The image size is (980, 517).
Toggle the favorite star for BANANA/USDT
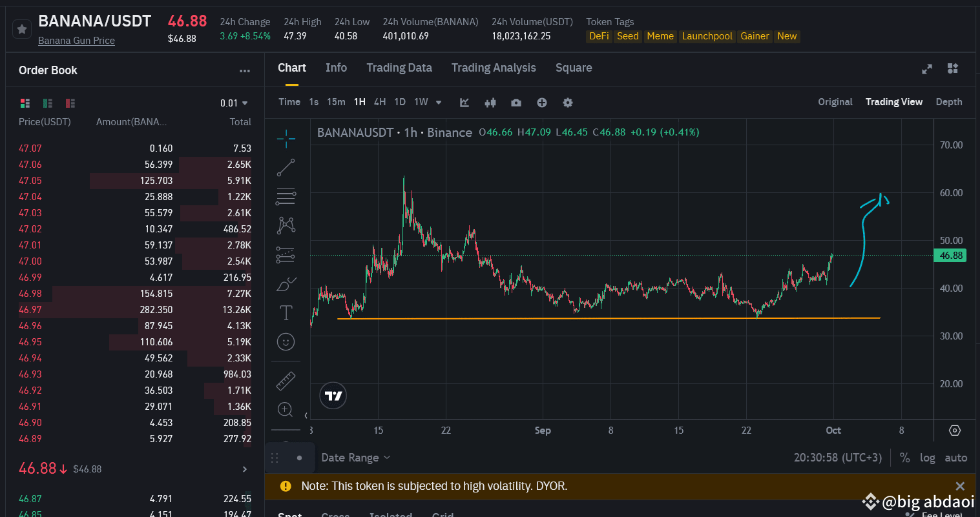[21, 29]
